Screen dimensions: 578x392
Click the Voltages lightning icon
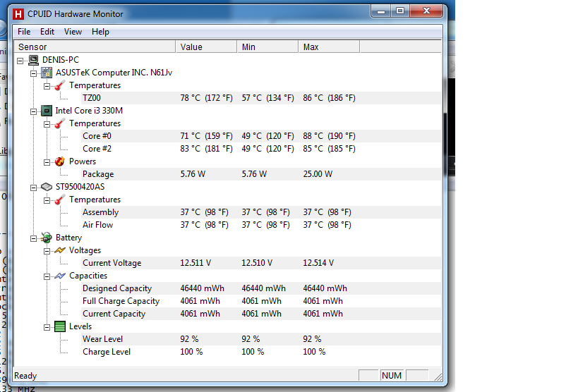[60, 250]
